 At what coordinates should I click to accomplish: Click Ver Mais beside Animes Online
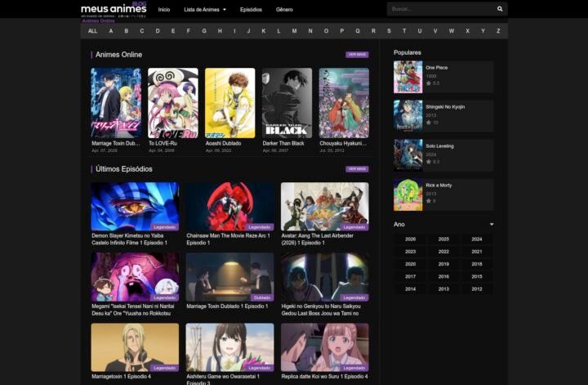357,55
